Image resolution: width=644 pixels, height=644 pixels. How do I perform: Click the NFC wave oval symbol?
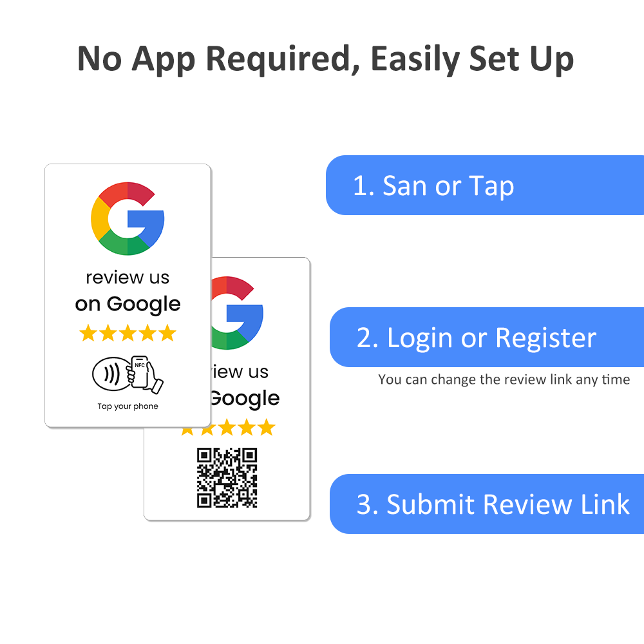coord(111,374)
